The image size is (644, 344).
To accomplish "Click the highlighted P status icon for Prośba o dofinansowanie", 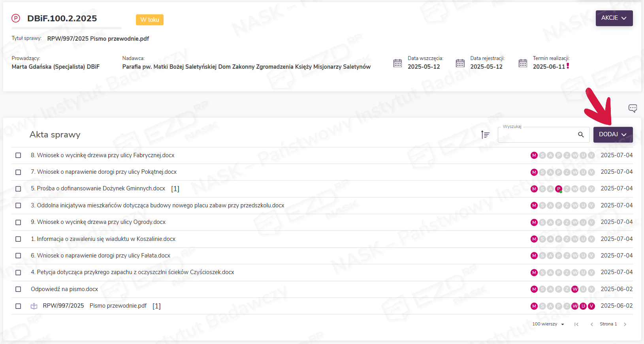I will tap(558, 189).
